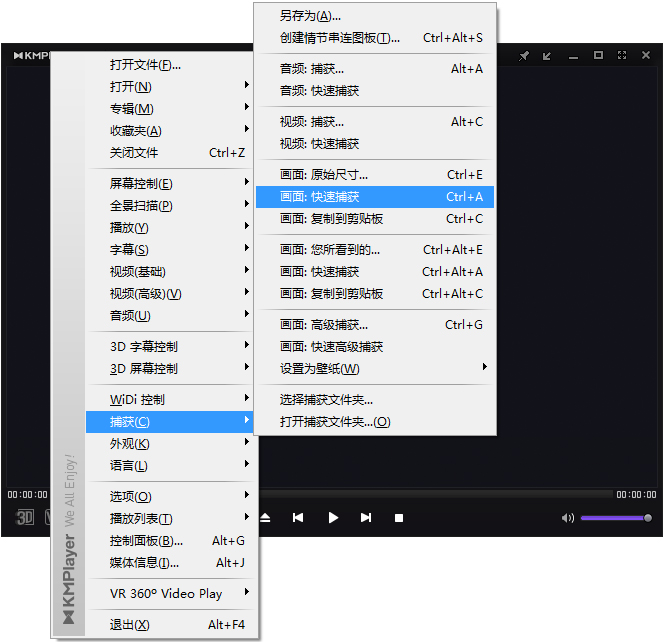Open 外观(K) submenu

click(170, 444)
